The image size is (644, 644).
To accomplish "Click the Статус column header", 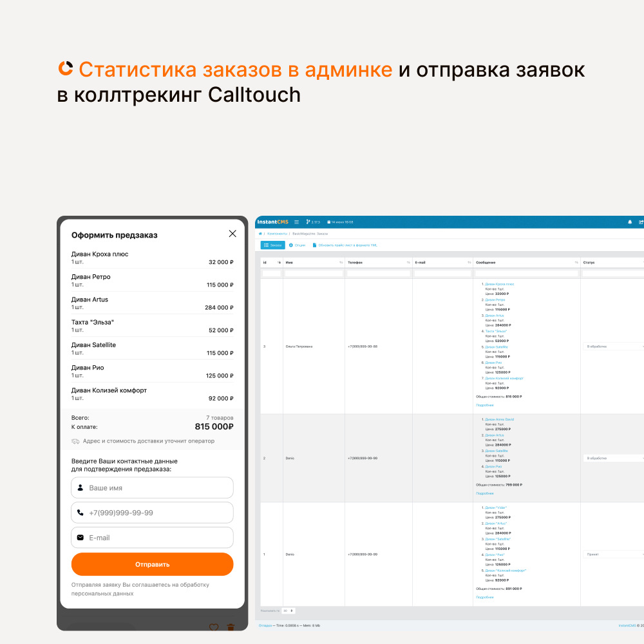I will [612, 263].
